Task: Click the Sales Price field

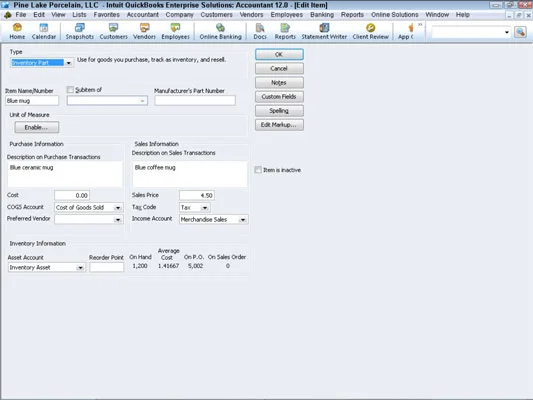Action: point(197,195)
